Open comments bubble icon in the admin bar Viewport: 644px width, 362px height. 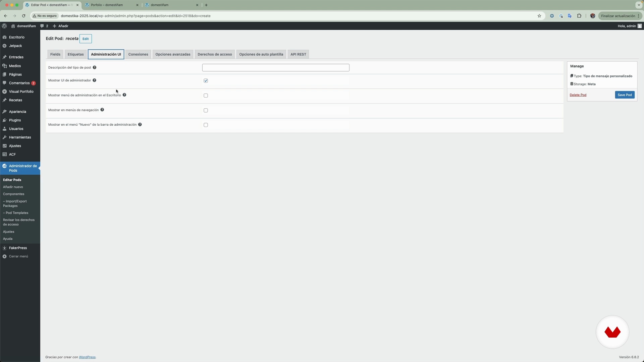(x=42, y=26)
